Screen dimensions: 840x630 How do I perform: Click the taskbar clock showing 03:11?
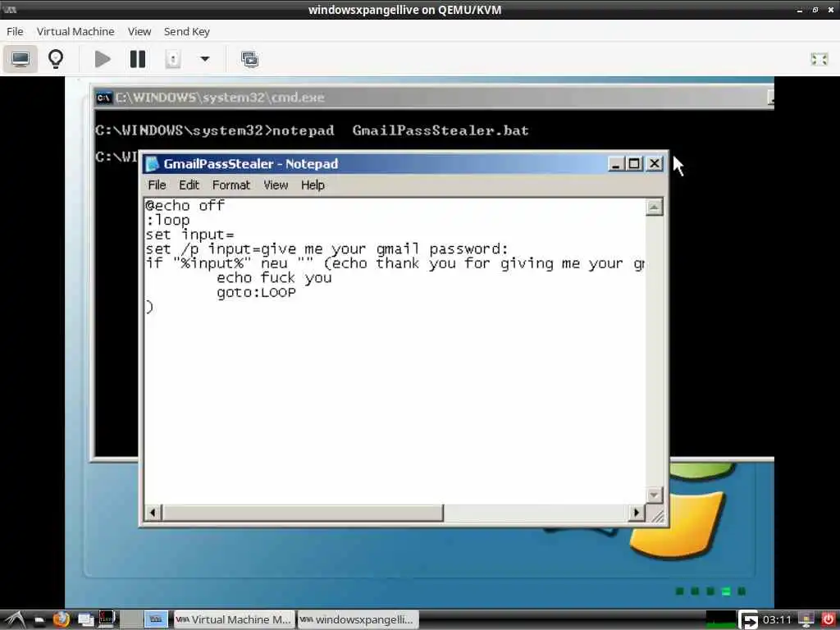(x=777, y=620)
